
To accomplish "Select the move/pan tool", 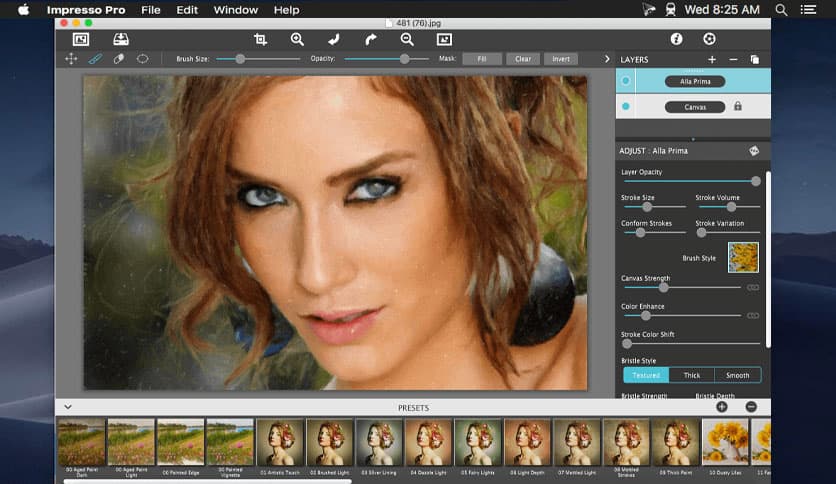I will point(71,59).
